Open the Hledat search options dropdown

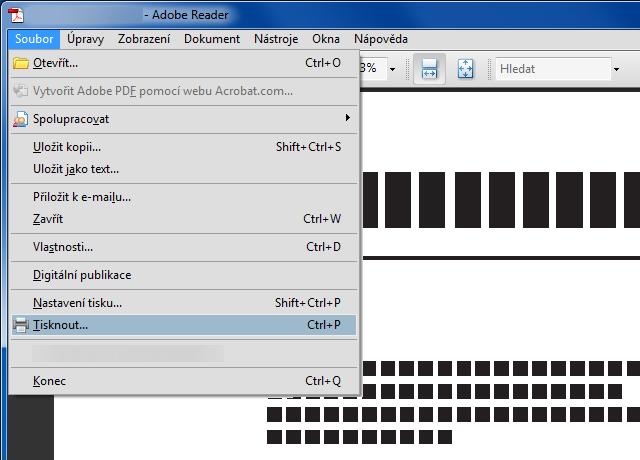pos(616,69)
